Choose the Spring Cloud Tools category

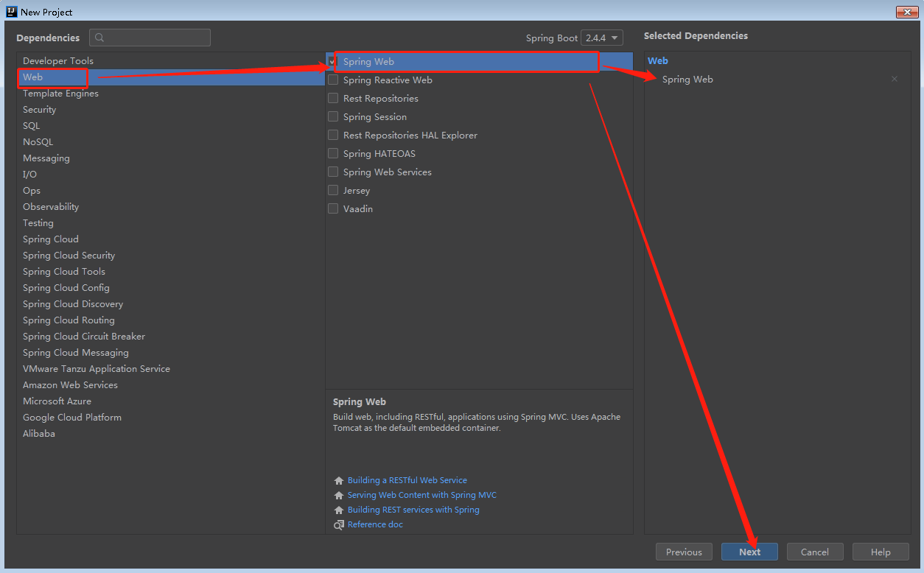170,272
